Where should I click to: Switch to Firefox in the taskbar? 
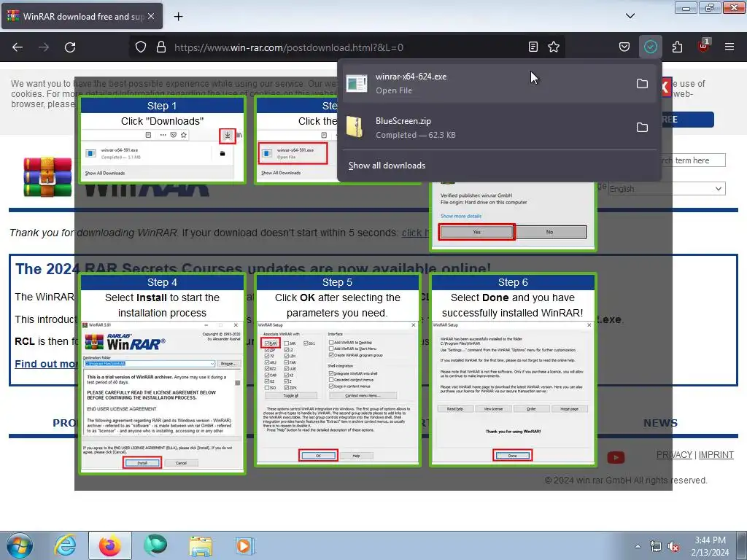pos(109,545)
